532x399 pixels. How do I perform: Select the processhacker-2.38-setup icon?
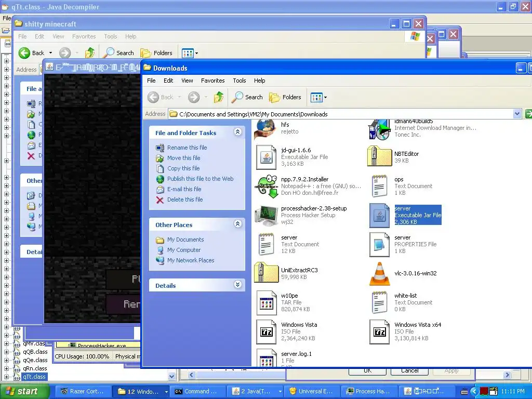tap(266, 216)
